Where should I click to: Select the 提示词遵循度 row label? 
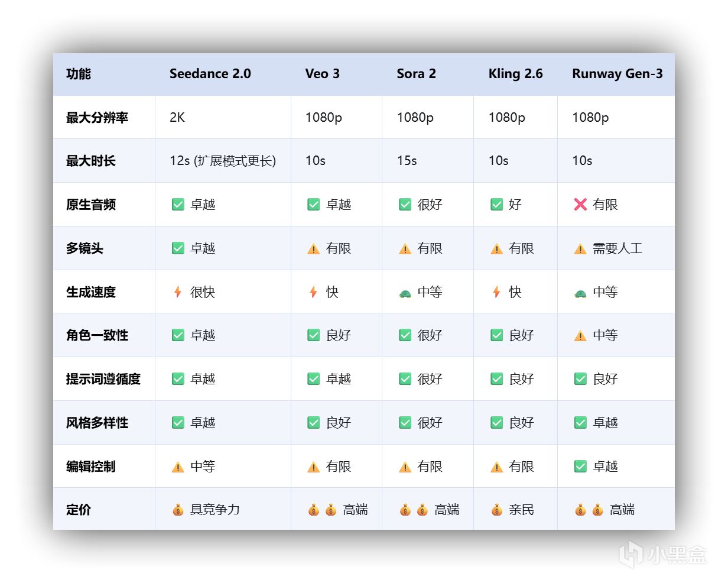[x=103, y=379]
